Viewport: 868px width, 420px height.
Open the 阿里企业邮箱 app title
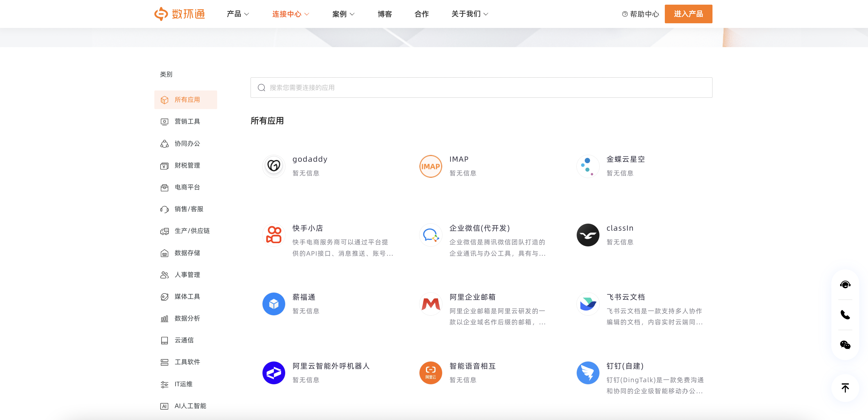[472, 297]
